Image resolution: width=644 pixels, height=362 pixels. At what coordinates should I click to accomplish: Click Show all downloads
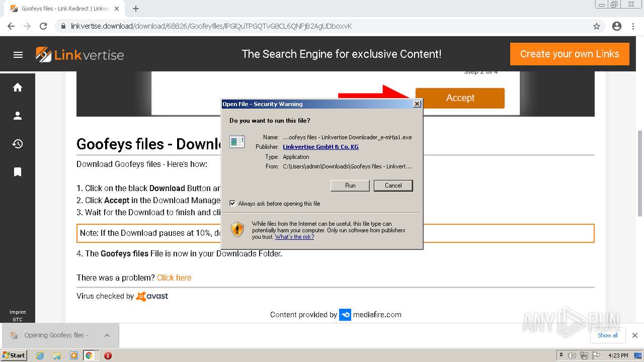click(x=608, y=335)
